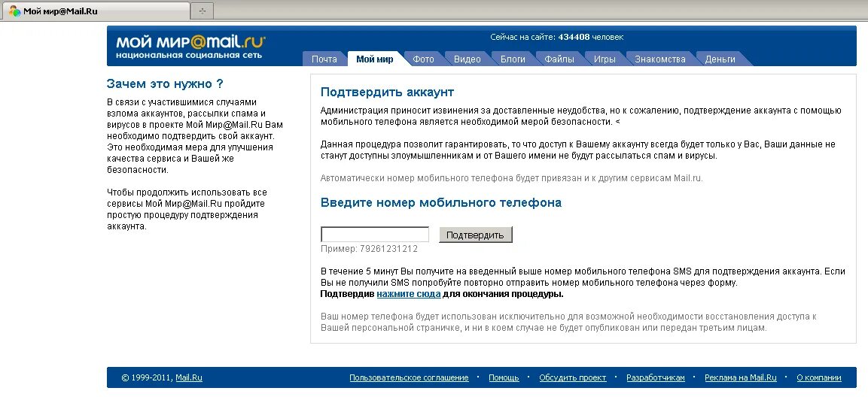This screenshot has height=397, width=868.
Task: Click the Разработчикам footer link
Action: tap(656, 378)
